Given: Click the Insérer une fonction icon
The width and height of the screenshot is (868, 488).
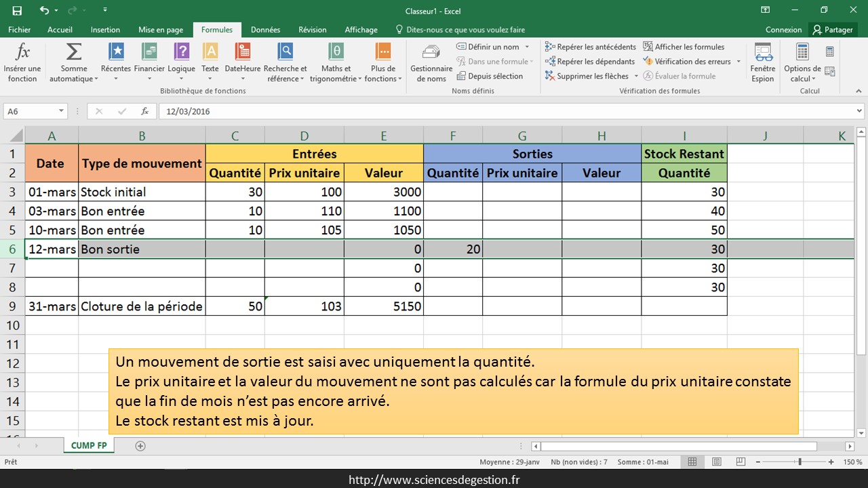Looking at the screenshot, I should coord(22,53).
